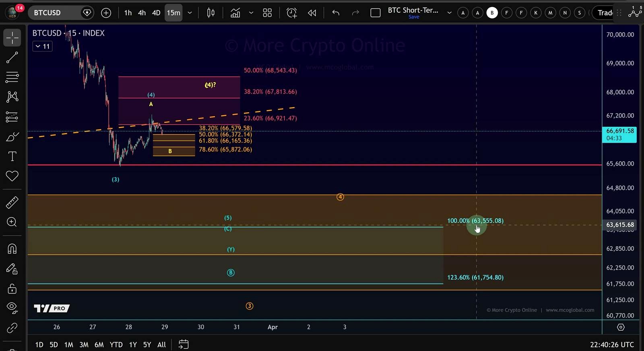Open the go to date calendar
644x351 pixels.
point(184,345)
